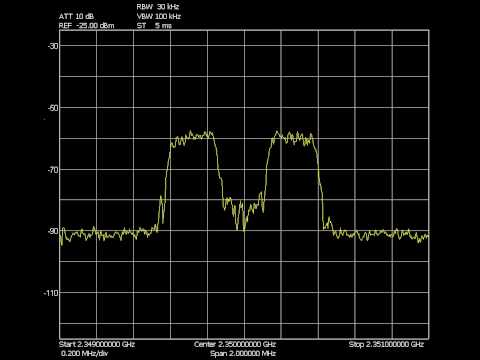This screenshot has width=480, height=360.
Task: Select the VBW 100 kHz video bandwidth label
Action: click(x=159, y=16)
